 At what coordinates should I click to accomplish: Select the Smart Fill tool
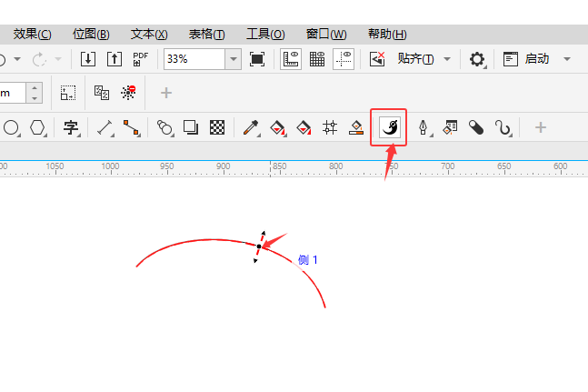point(304,127)
